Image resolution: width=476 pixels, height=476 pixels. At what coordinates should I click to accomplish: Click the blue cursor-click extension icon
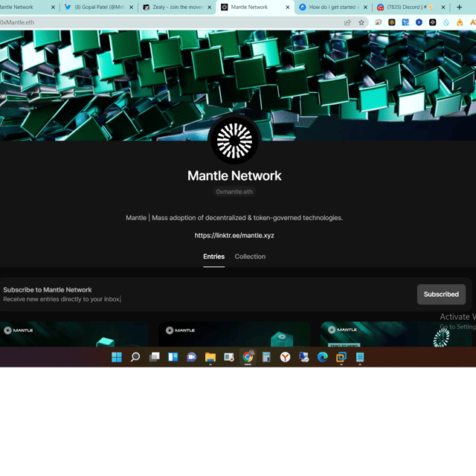point(405,22)
